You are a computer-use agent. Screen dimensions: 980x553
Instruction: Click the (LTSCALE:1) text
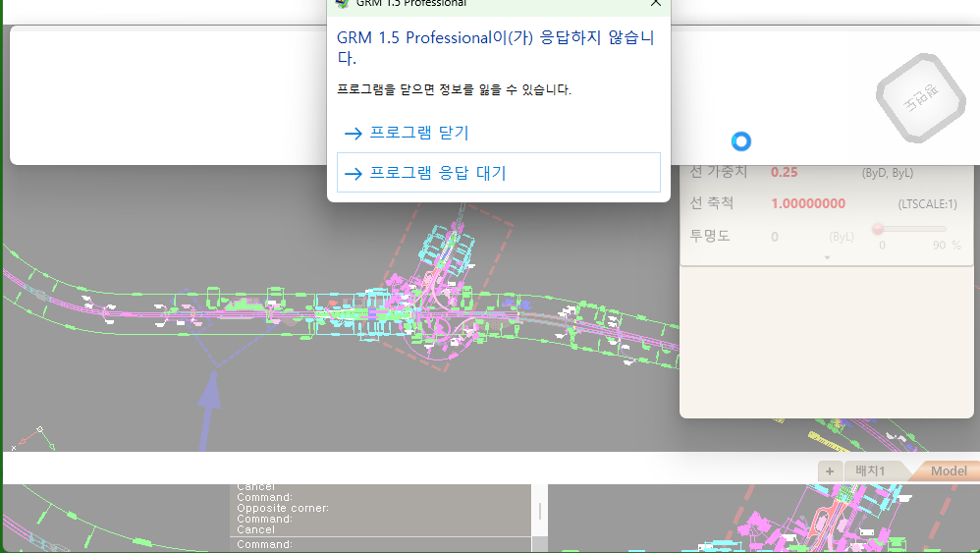pos(927,204)
